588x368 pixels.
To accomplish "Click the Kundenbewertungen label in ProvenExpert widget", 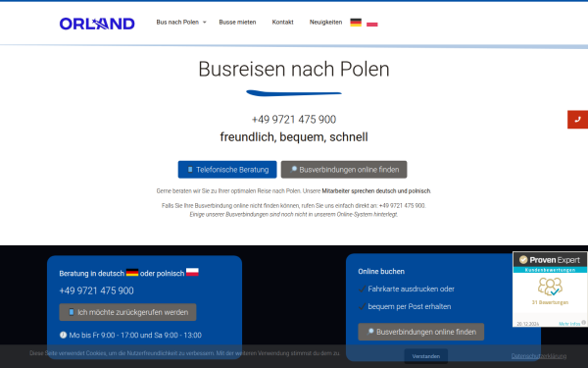I will (x=550, y=270).
